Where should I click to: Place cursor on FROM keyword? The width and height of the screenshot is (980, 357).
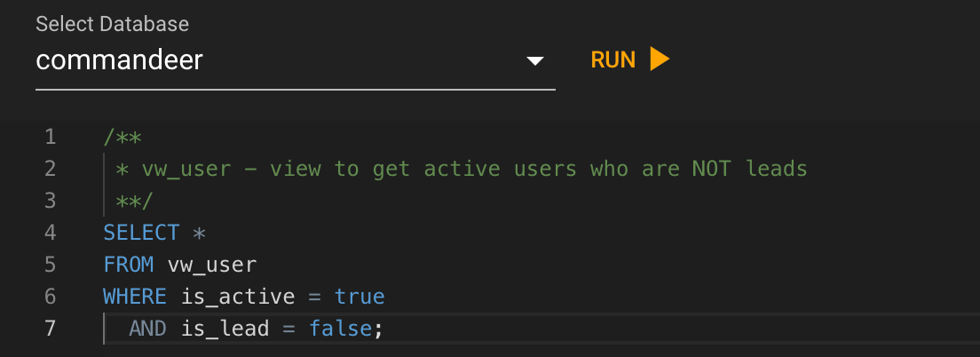129,265
